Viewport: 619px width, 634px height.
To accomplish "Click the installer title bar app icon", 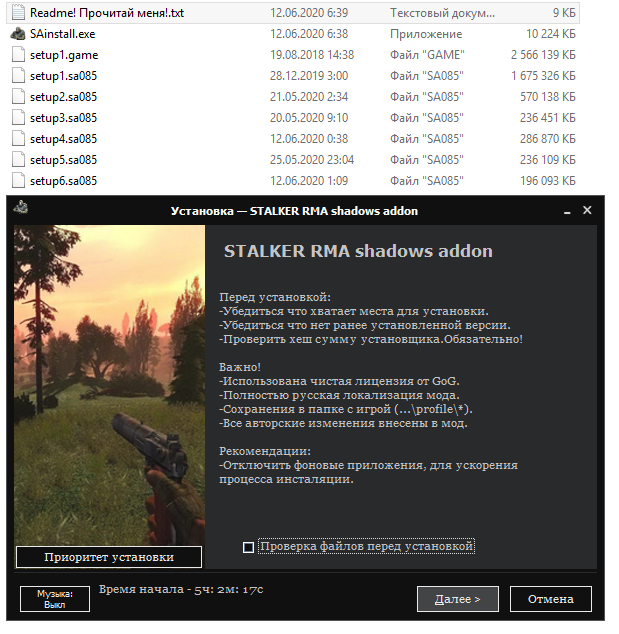I will click(x=21, y=208).
